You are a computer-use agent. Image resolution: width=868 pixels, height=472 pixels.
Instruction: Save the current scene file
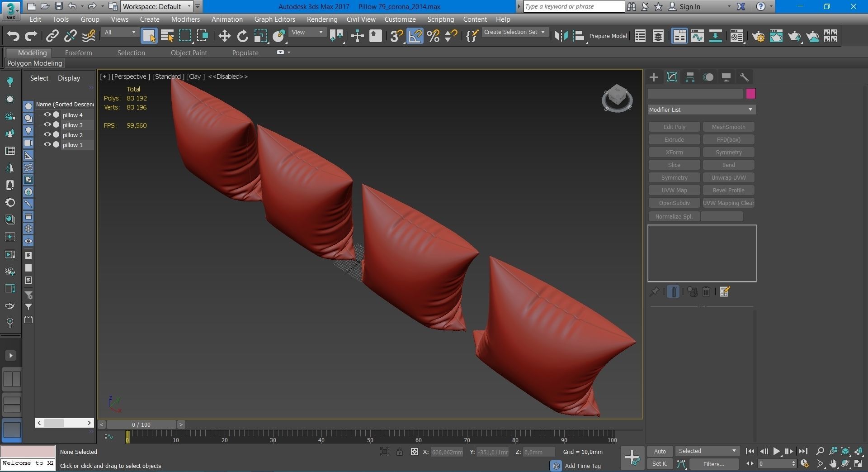click(59, 6)
